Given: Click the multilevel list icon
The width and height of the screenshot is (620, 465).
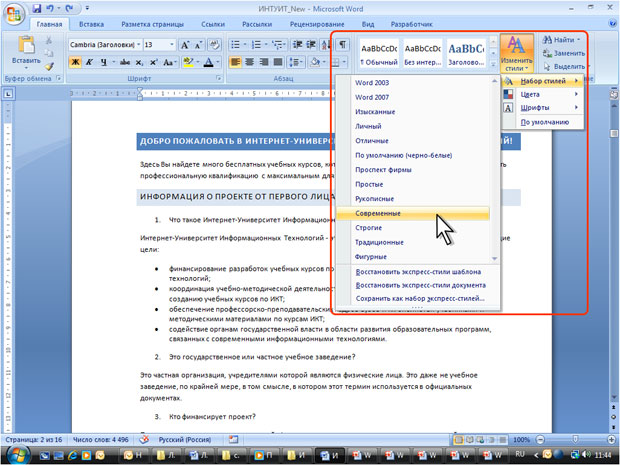Looking at the screenshot, I should 278,45.
